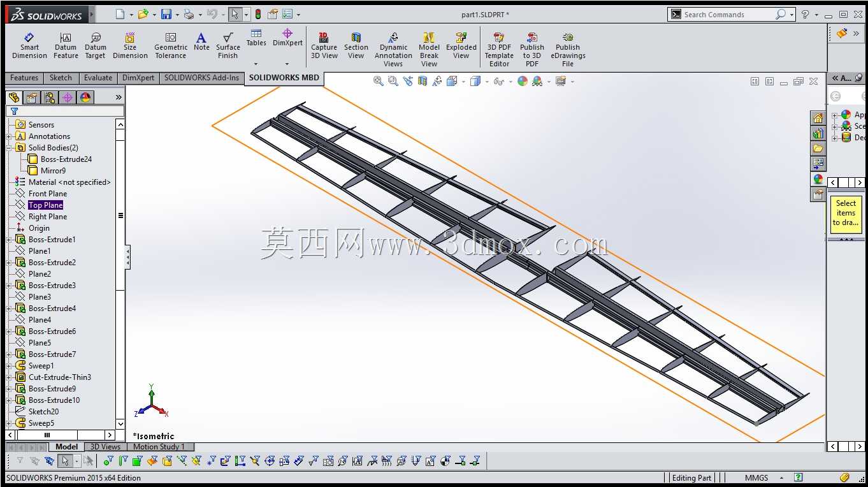
Task: Click the Search Commands input field
Action: (728, 14)
